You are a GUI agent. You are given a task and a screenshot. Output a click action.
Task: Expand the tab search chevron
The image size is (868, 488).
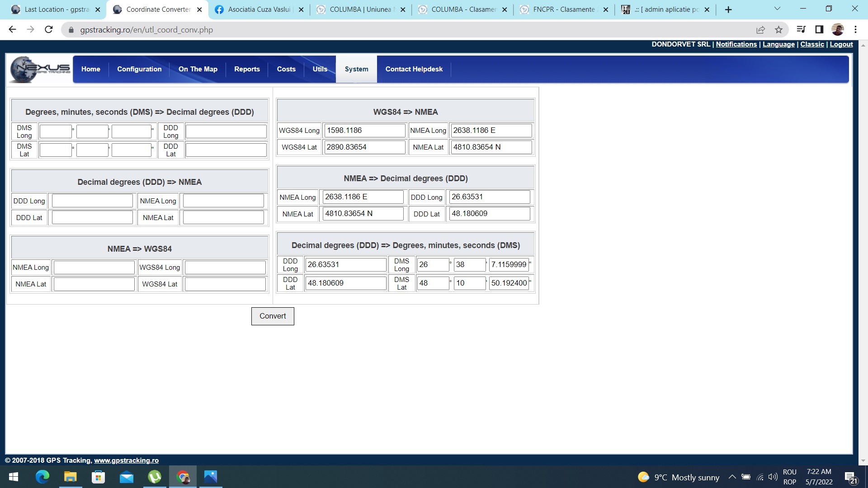pos(777,9)
